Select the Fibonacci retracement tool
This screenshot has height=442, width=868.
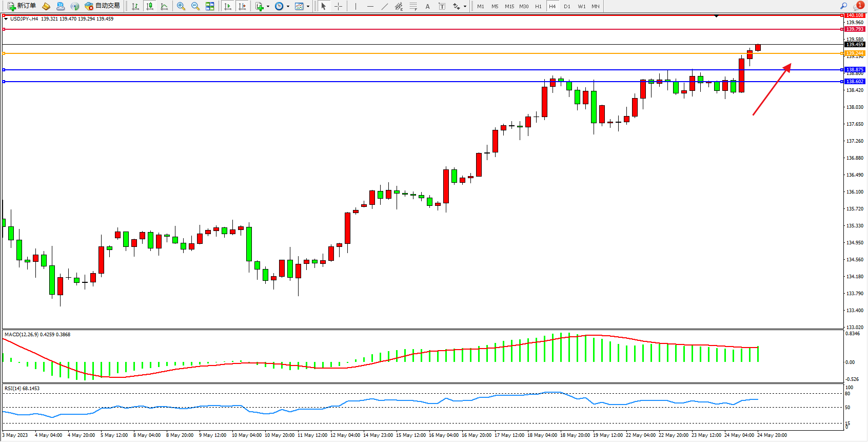point(413,6)
